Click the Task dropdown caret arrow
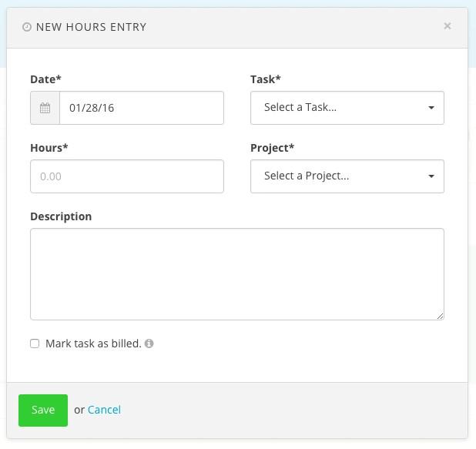Viewport: 476px width, 449px height. (x=431, y=108)
